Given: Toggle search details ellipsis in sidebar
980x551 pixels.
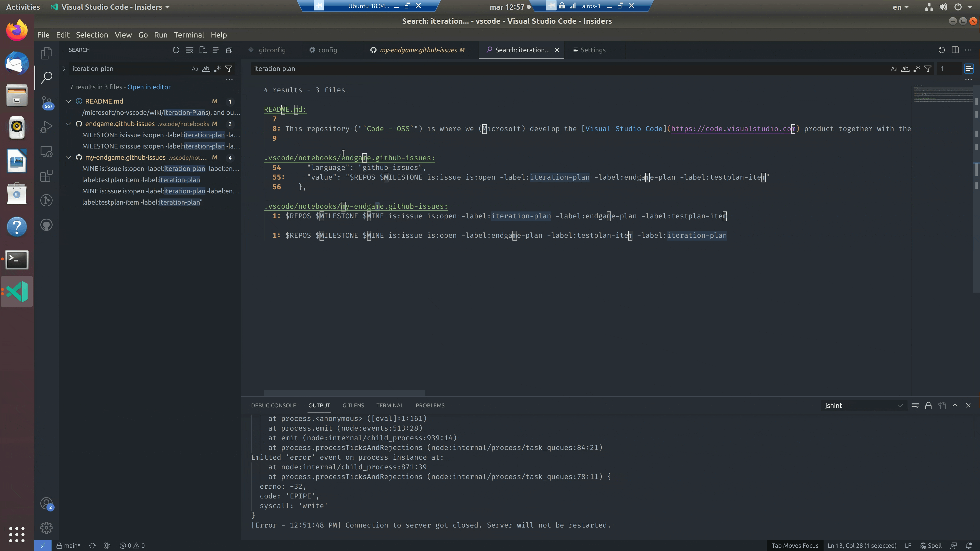Looking at the screenshot, I should 229,80.
